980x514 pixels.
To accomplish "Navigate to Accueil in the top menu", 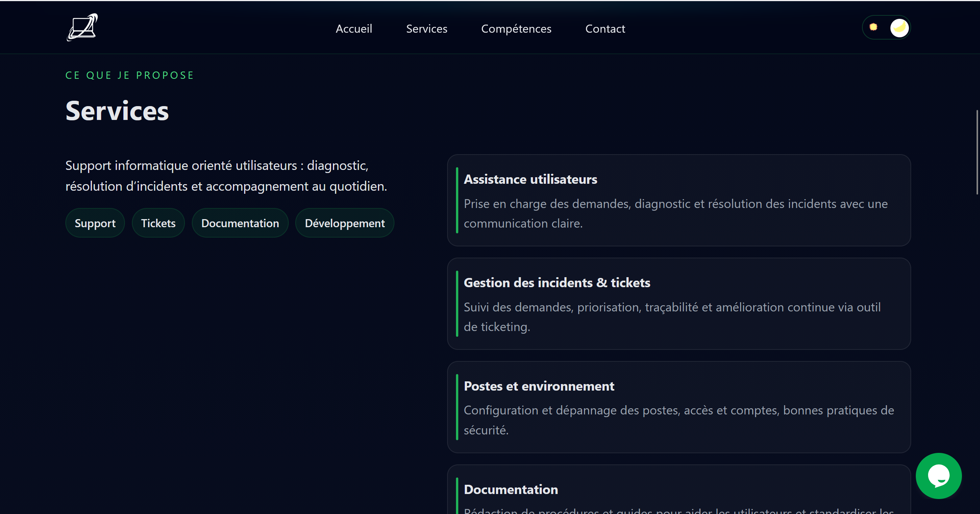I will point(354,28).
